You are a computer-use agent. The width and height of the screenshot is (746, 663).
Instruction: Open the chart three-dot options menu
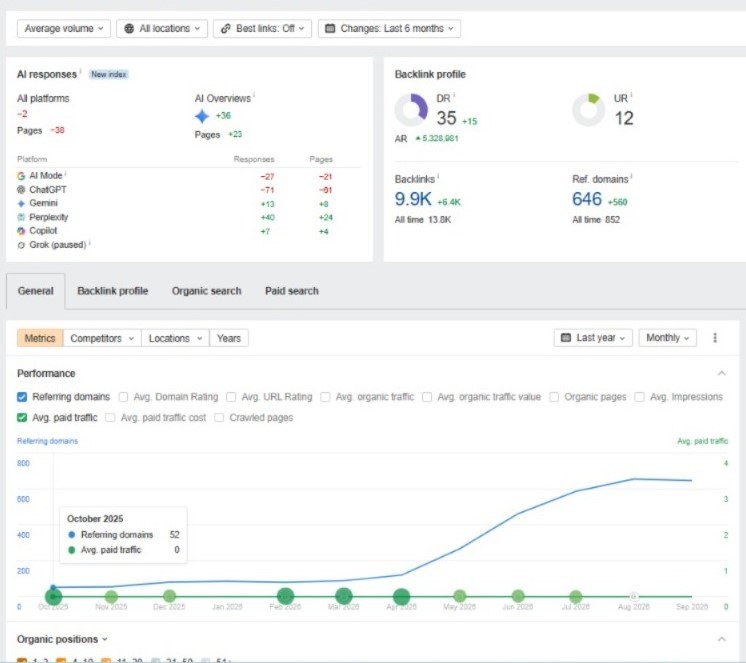tap(715, 338)
